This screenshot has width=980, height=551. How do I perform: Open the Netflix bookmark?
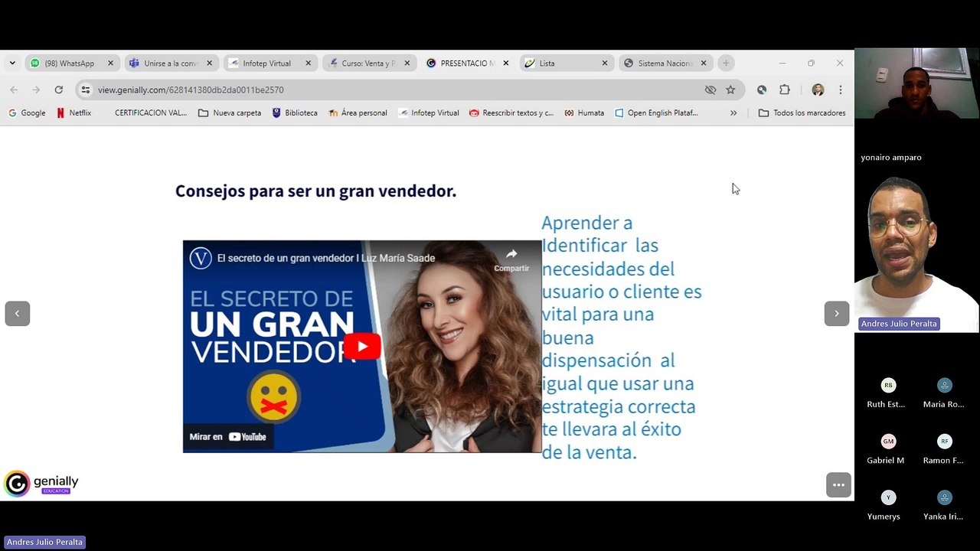pos(73,112)
